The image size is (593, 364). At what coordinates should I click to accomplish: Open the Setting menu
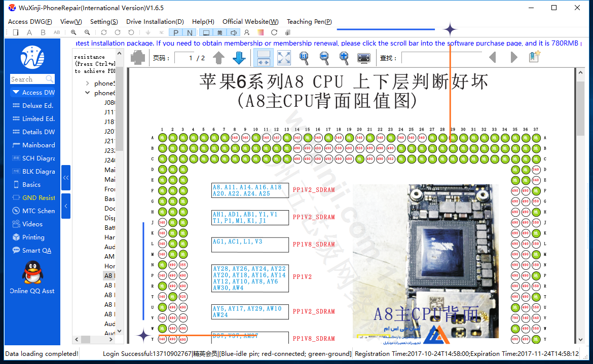[x=104, y=22]
